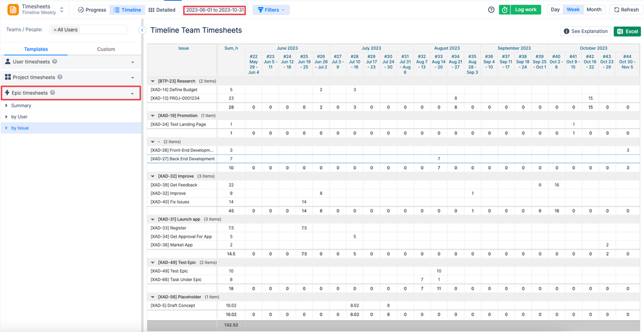Click Project timesheets help icon
This screenshot has width=644, height=332.
pos(60,78)
